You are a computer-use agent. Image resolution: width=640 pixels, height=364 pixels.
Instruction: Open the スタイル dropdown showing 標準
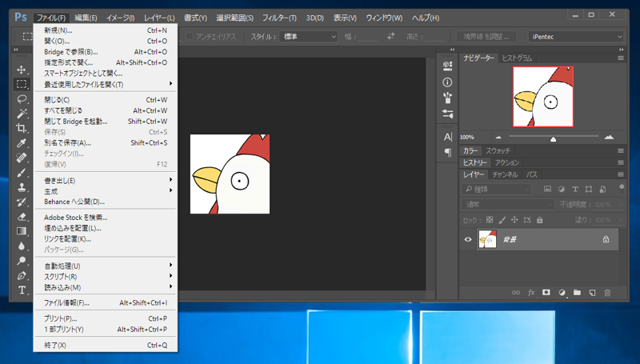click(307, 36)
